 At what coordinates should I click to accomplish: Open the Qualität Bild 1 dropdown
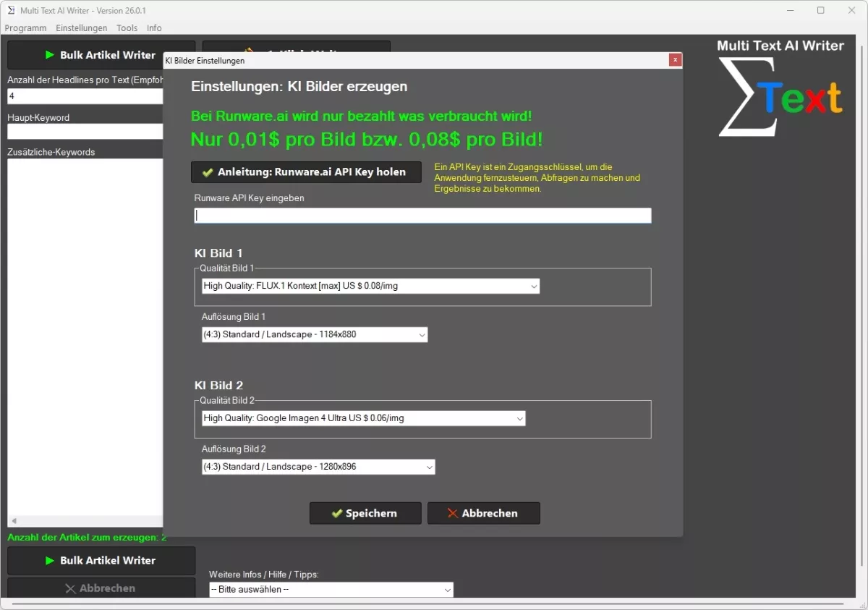pyautogui.click(x=370, y=286)
